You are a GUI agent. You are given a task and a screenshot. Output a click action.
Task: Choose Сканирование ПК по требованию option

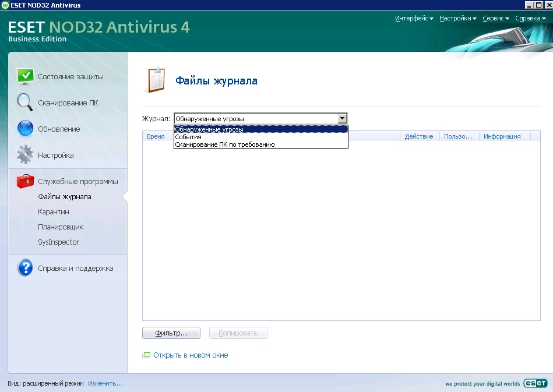261,144
